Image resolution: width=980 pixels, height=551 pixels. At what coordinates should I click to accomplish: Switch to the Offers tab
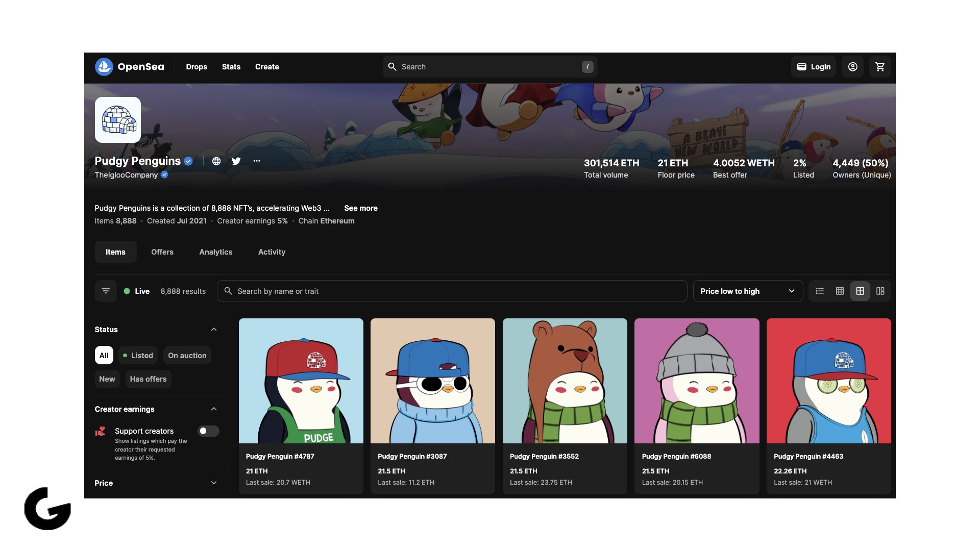(x=162, y=252)
